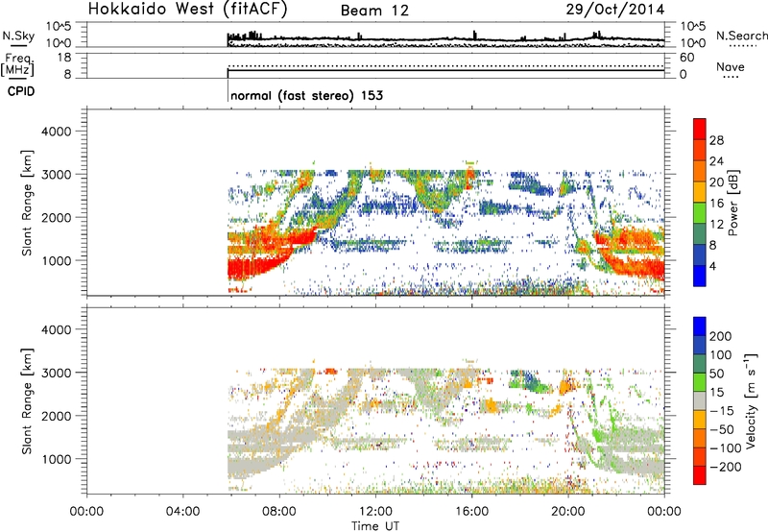This screenshot has height=532, width=768.
Task: Select the "Freq. [MHz]" axis label
Action: 17,65
